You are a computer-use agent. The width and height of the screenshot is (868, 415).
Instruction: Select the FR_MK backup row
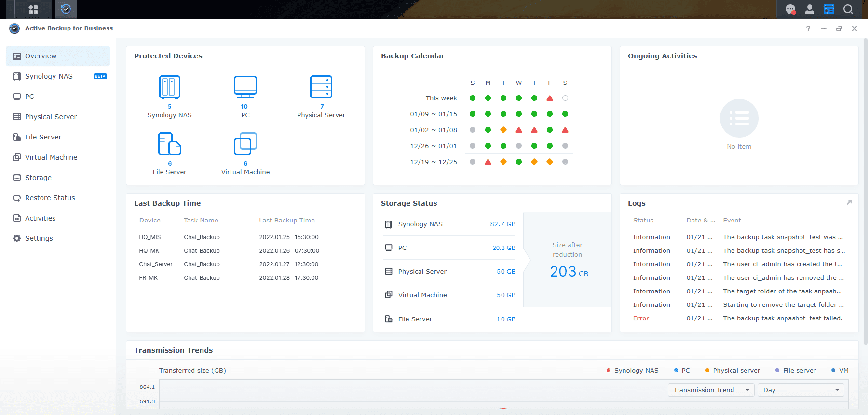point(245,278)
